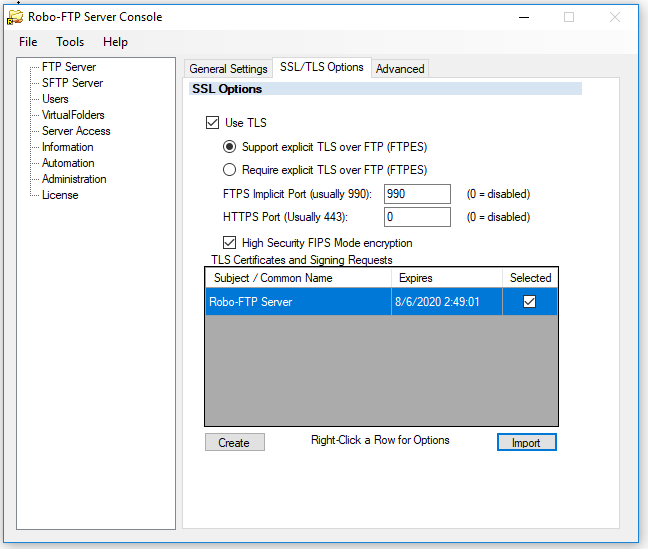Uncheck Selected box for Robo-FTP Server certificate
This screenshot has width=648, height=549.
[529, 302]
